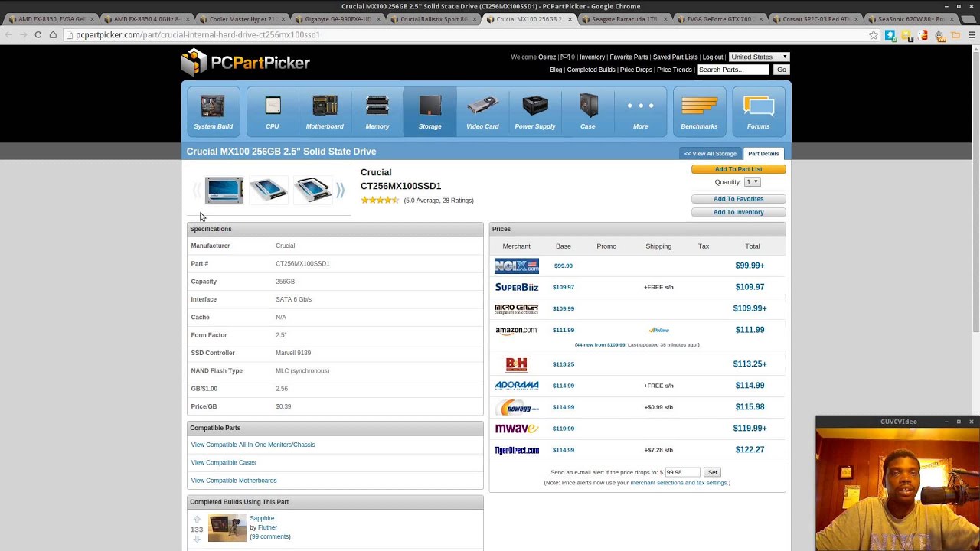This screenshot has width=980, height=551.
Task: Downvote the Sapphire completed build
Action: (197, 539)
